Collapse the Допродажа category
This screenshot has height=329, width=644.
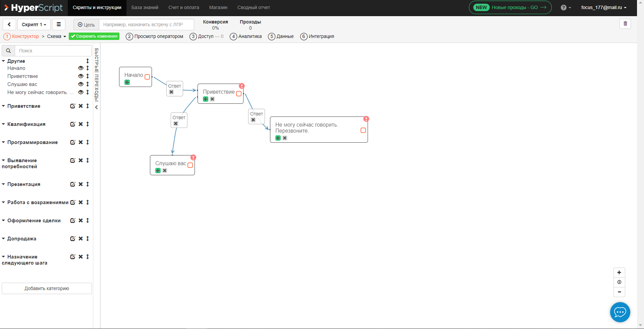(x=3, y=239)
